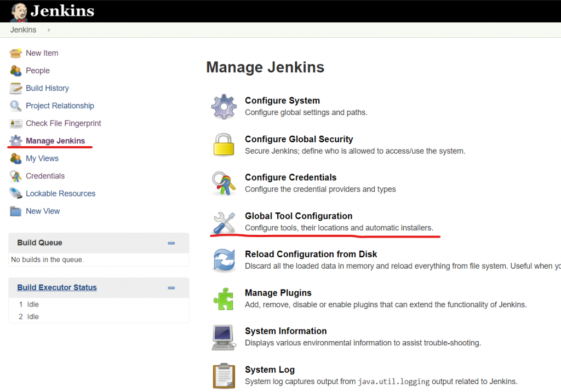Select Manage Jenkins in the sidebar

(55, 141)
